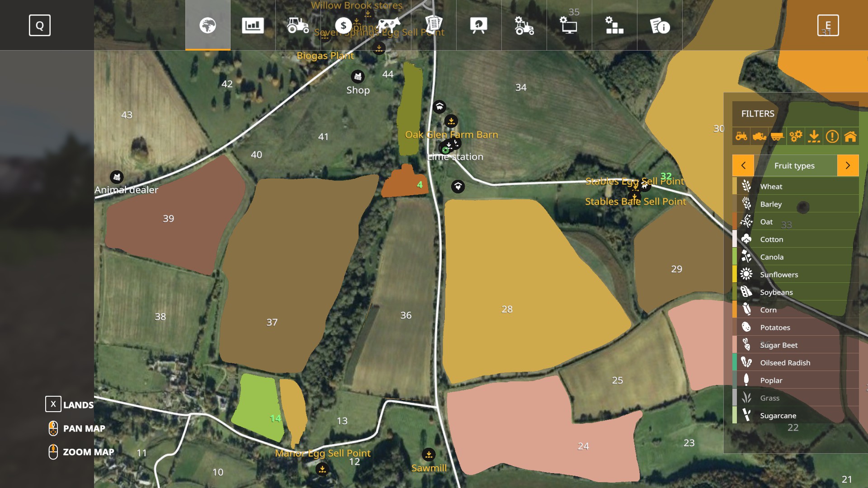Toggle the gears production filter icon
Image resolution: width=868 pixels, height=488 pixels.
point(796,136)
